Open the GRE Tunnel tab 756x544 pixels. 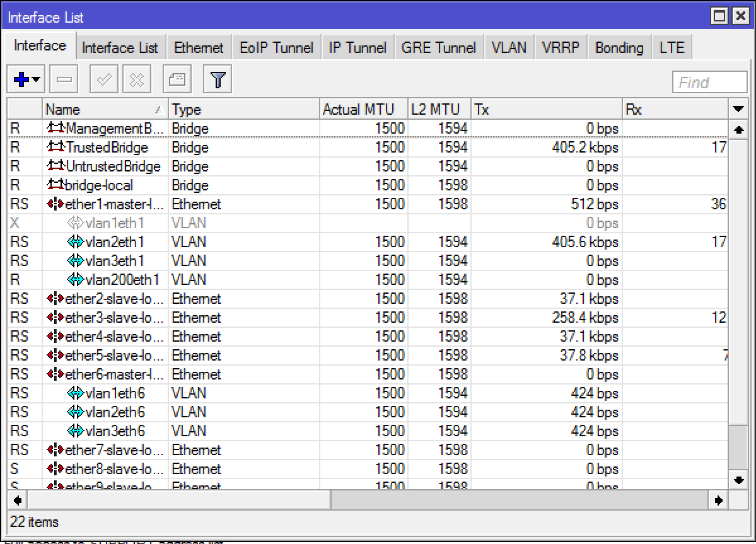439,46
